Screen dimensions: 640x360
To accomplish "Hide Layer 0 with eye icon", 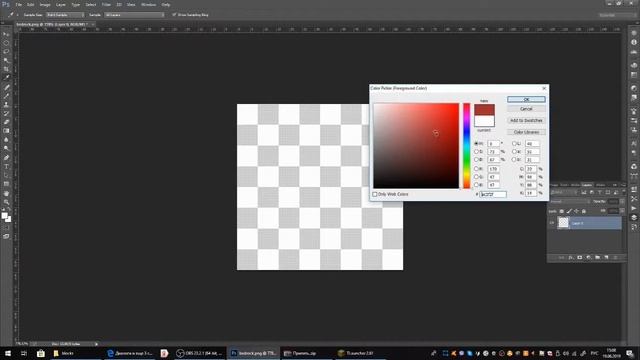I will [x=552, y=223].
